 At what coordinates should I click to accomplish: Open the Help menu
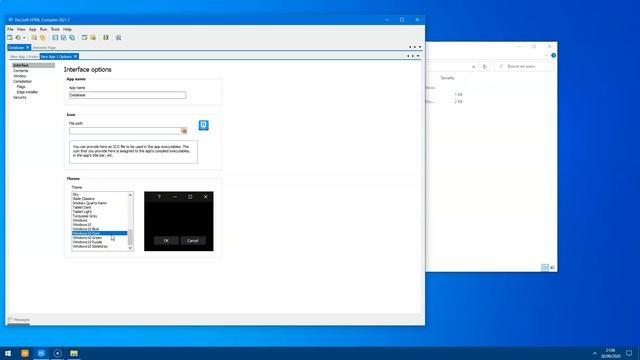pos(67,29)
